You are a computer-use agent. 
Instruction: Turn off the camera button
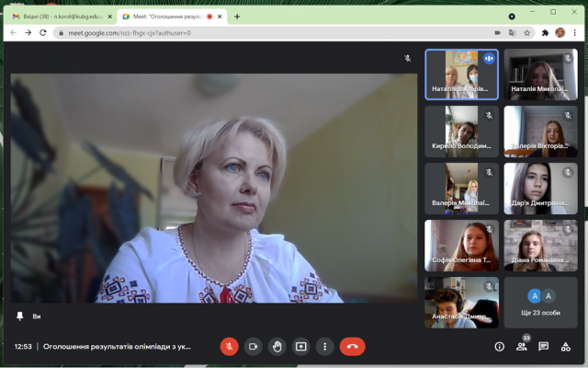254,346
